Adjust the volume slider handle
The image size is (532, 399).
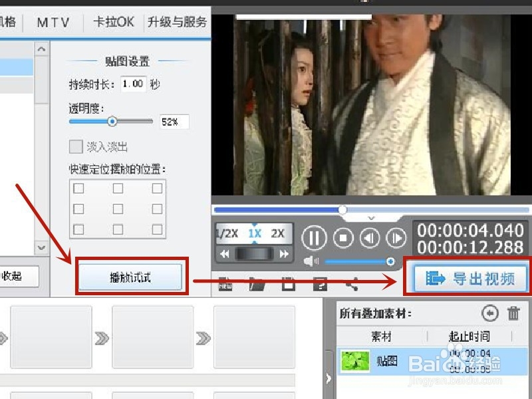390,261
